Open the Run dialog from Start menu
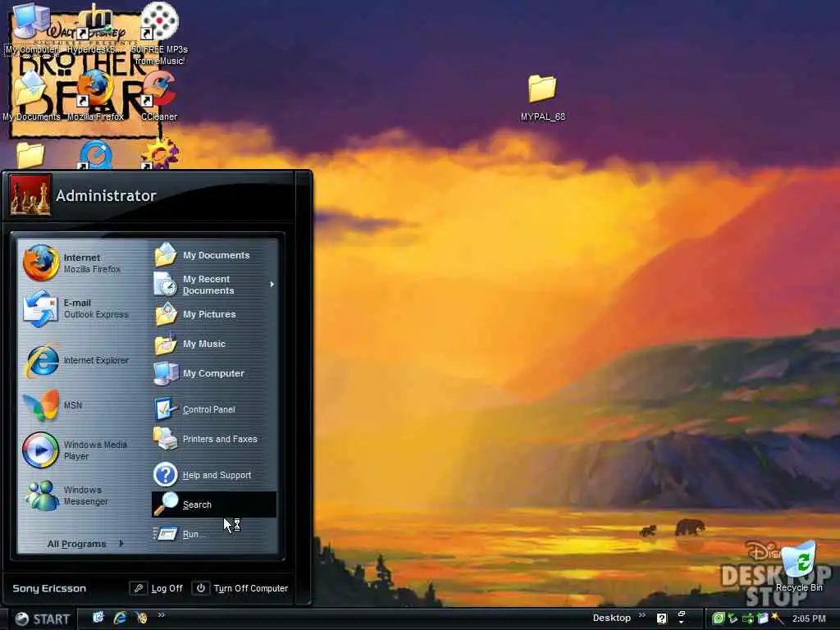Viewport: 840px width, 630px height. coord(213,534)
